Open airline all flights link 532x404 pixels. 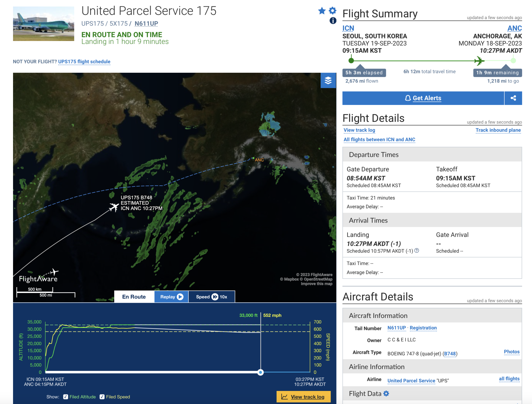[509, 378]
